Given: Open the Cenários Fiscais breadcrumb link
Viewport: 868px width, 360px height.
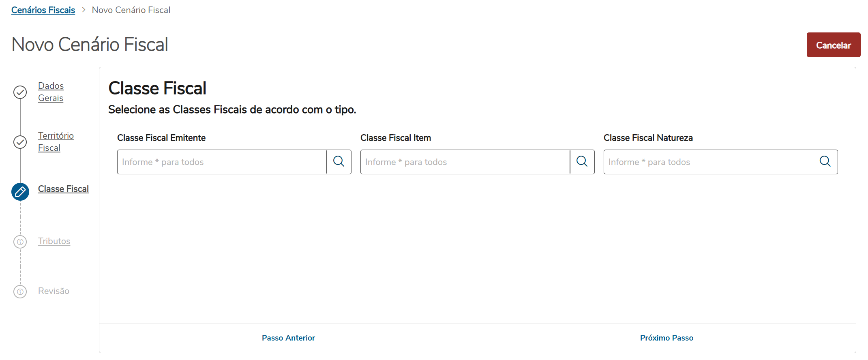Looking at the screenshot, I should (x=43, y=10).
